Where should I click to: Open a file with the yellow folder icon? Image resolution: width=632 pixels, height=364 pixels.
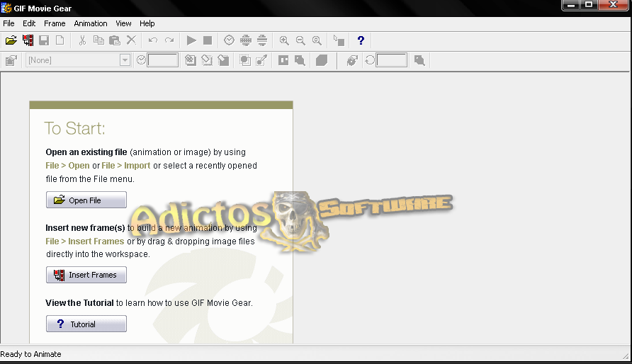point(11,40)
